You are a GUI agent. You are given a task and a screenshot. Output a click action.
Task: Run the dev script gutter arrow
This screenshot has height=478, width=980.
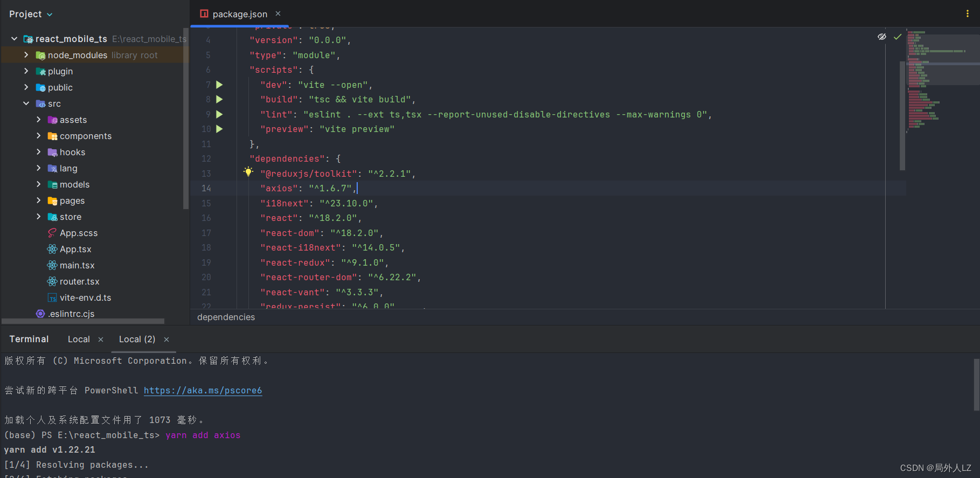click(x=219, y=85)
